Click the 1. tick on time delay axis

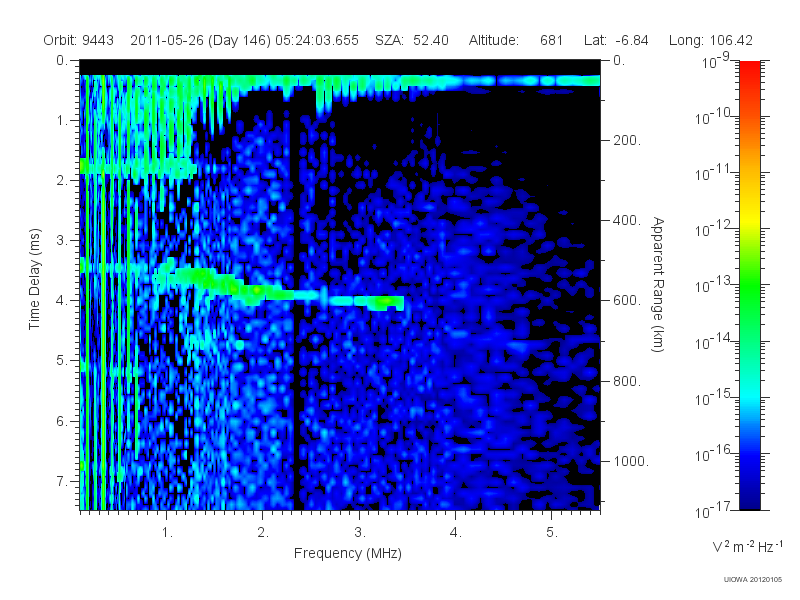[62, 120]
